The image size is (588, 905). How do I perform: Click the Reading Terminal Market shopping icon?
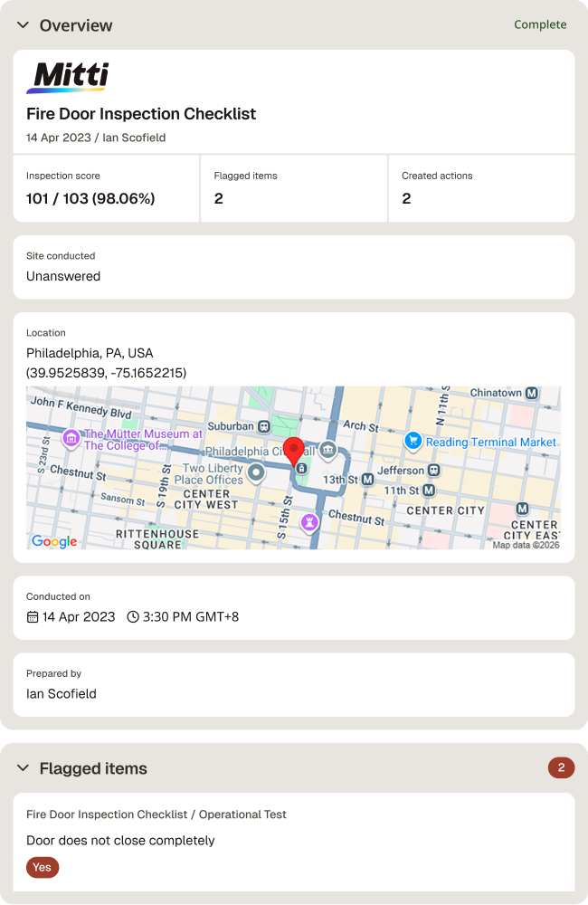413,441
